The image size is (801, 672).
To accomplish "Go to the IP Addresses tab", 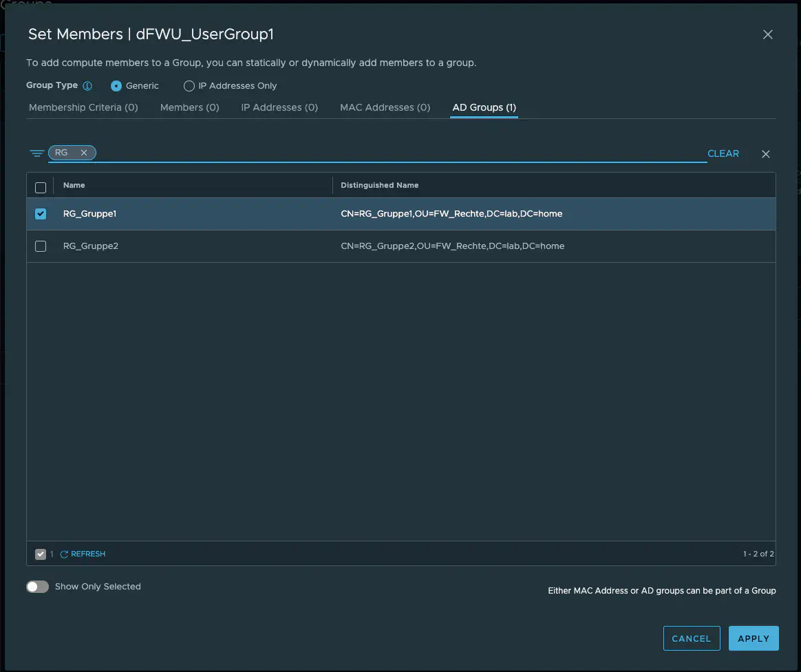I will [279, 107].
